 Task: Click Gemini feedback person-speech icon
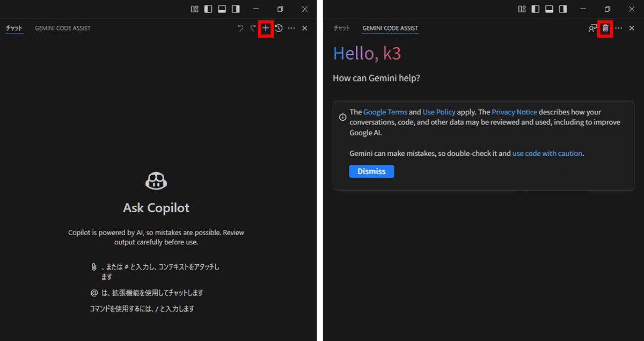(x=592, y=28)
